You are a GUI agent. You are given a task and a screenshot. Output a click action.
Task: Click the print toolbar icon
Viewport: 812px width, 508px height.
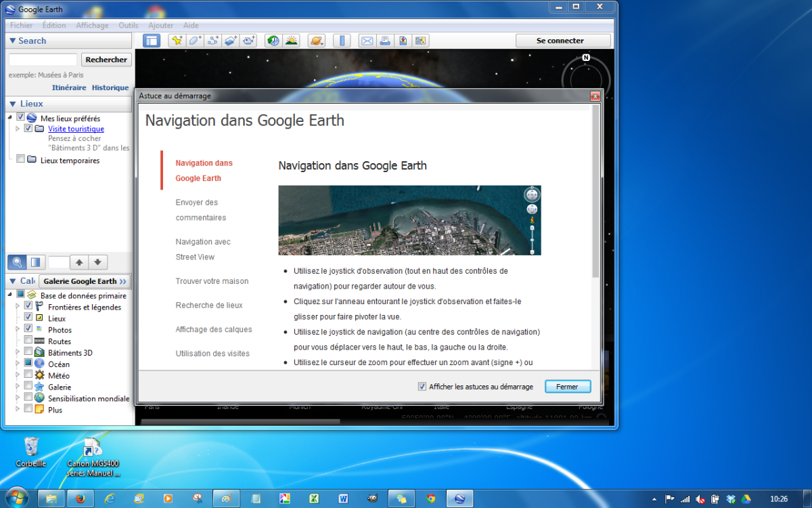tap(385, 41)
